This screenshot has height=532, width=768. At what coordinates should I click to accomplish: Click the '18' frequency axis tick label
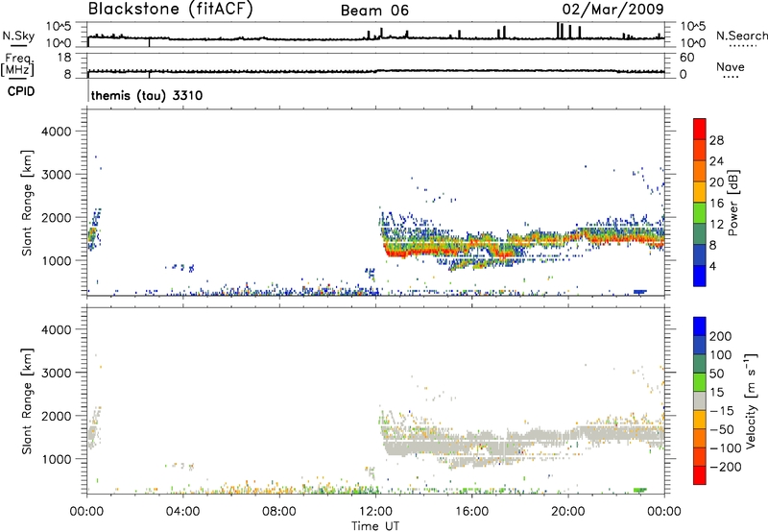(64, 58)
